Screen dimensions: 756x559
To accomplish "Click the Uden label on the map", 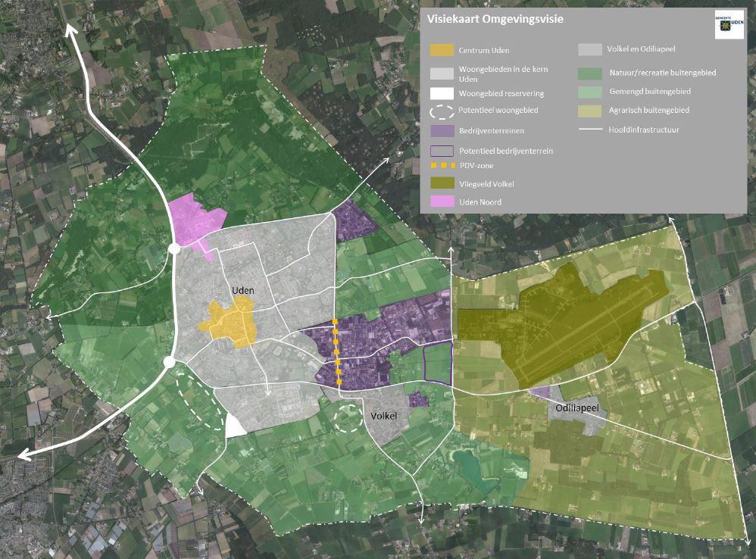I will pyautogui.click(x=243, y=291).
